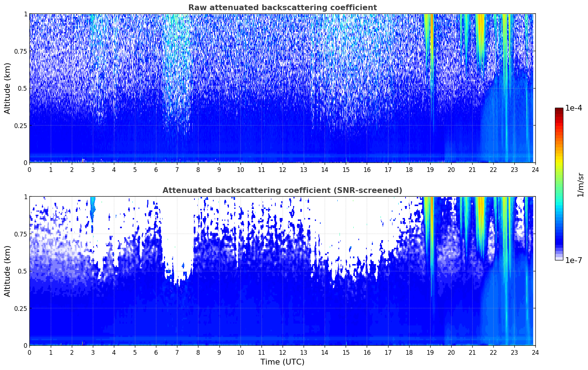This screenshot has height=370, width=588.
Task: Click the 0.25 altitude tick on the raw plot
Action: click(21, 126)
